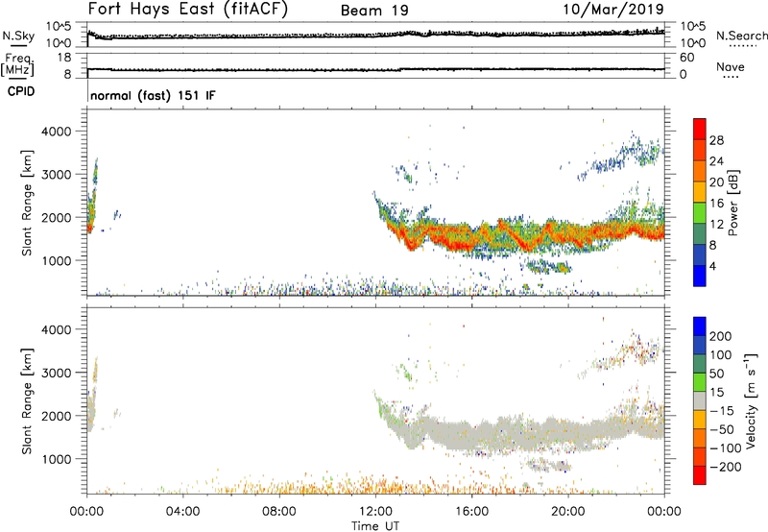Click the -15 label on Velocity color bar
The image size is (768, 532).
point(722,411)
